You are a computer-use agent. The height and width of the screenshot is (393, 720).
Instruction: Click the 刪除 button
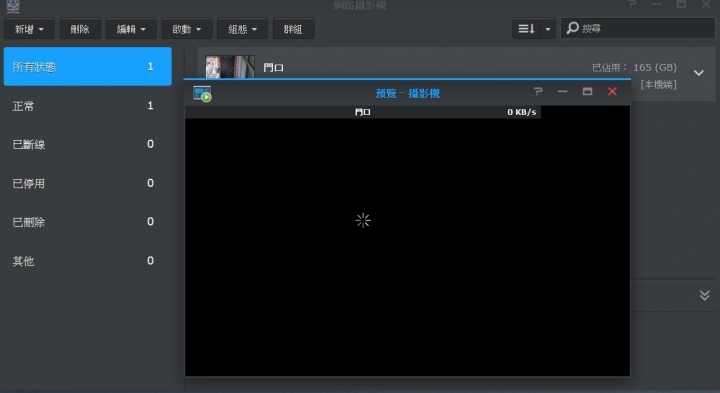(x=80, y=29)
